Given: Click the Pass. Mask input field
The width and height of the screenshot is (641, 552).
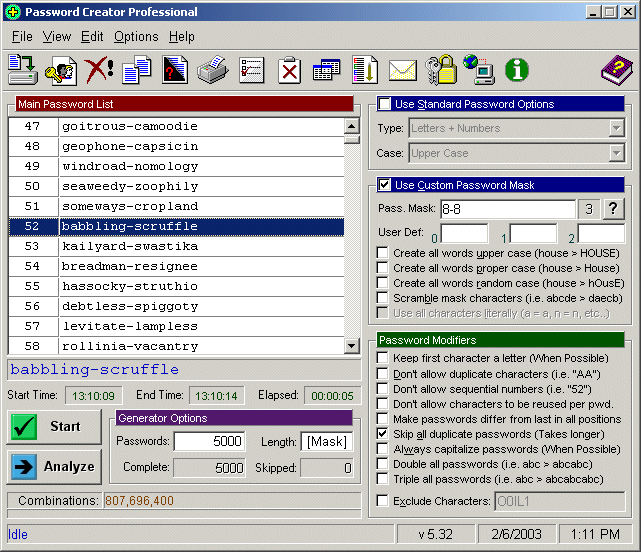Looking at the screenshot, I should click(508, 209).
